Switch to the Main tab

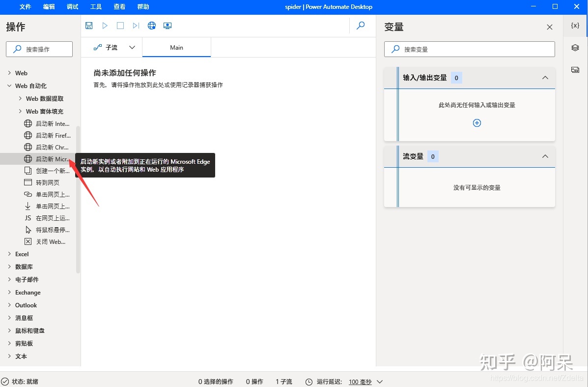click(177, 47)
